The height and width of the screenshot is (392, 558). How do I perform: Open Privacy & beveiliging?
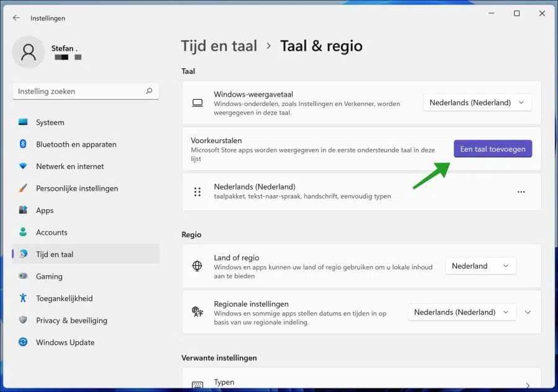(86, 320)
